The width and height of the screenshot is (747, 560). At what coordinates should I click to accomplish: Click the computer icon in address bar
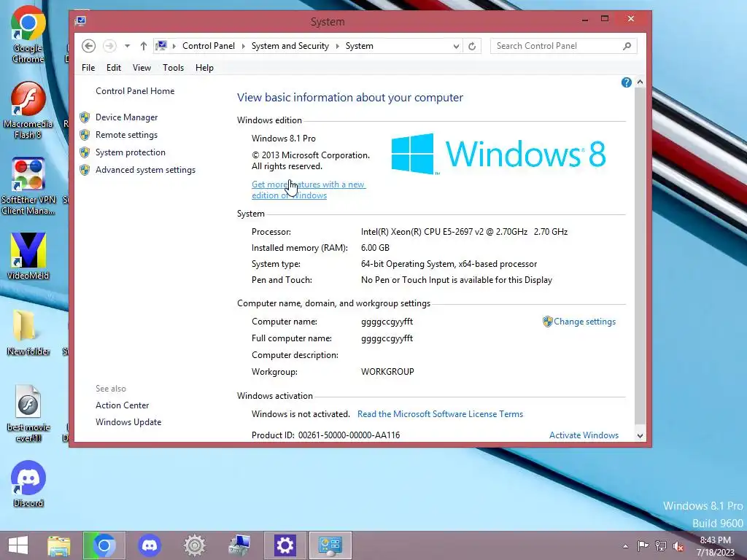[x=162, y=46]
